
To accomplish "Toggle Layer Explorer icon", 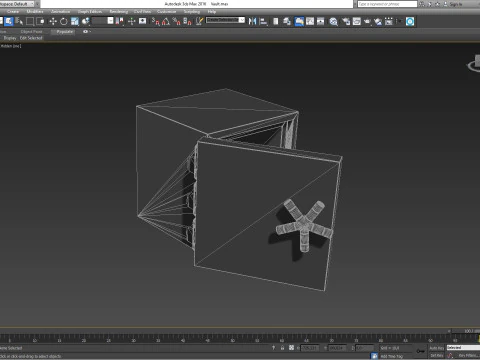I will pos(287,21).
